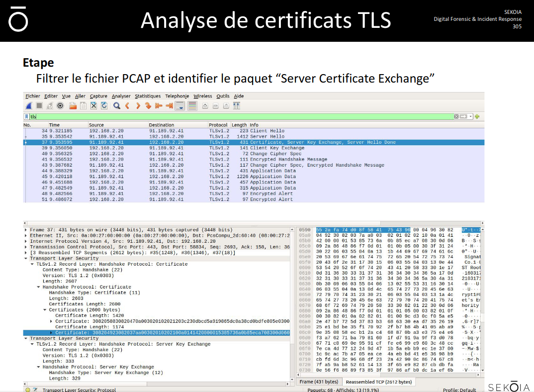This screenshot has width=534, height=392.
Task: Reload the current capture file
Action: pyautogui.click(x=104, y=105)
